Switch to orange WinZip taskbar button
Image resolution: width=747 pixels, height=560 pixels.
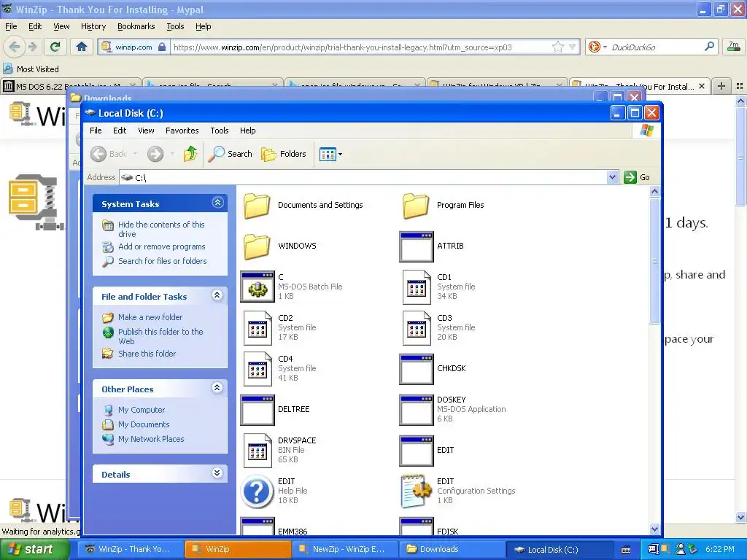pos(237,549)
